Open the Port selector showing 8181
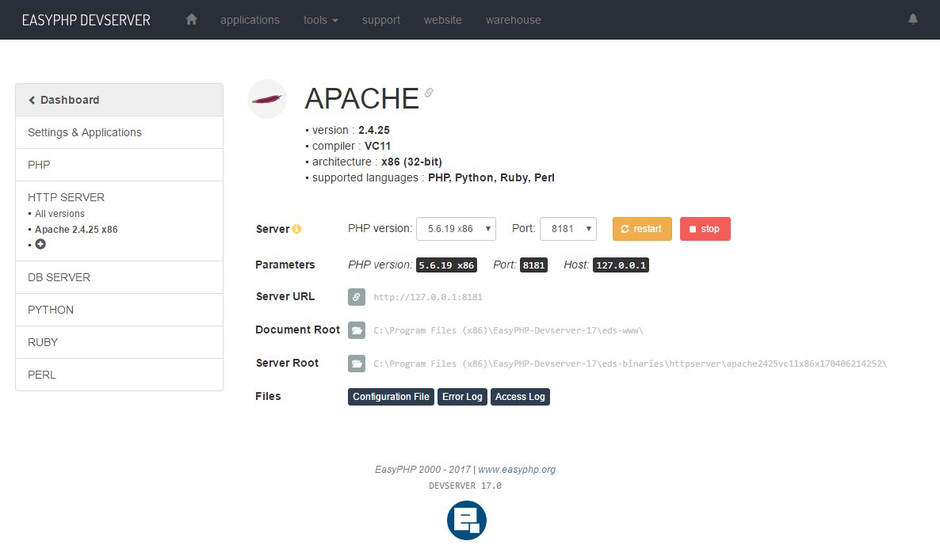The width and height of the screenshot is (940, 560). click(x=567, y=228)
